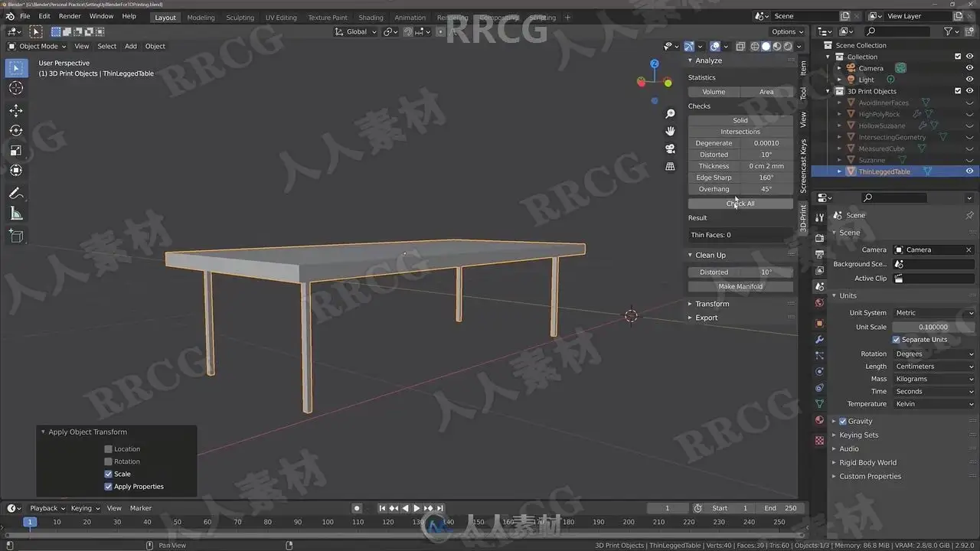Adjust the Overhang 45° value field
Viewport: 980px width, 551px height.
point(766,189)
